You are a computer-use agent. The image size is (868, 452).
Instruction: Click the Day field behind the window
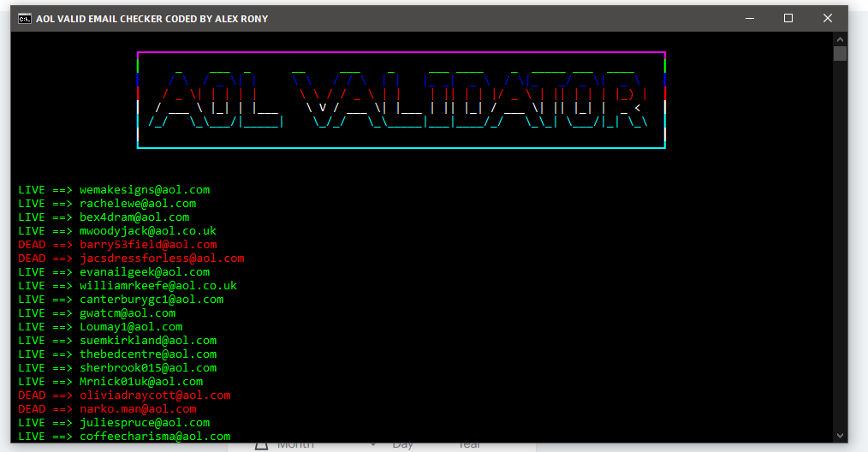point(402,446)
